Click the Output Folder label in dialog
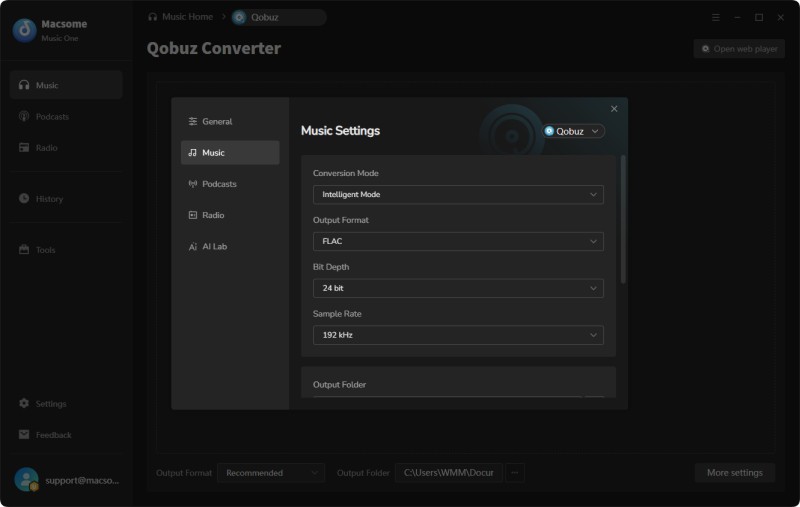 point(339,385)
